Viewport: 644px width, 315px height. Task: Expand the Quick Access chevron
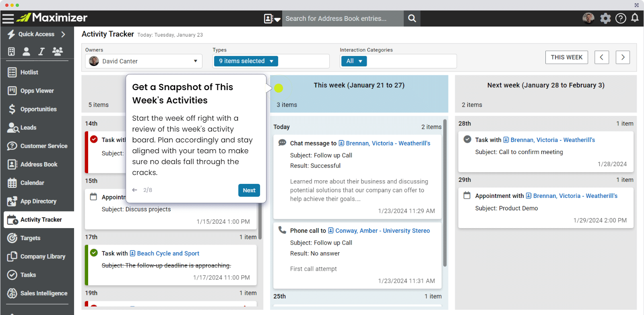coord(63,34)
